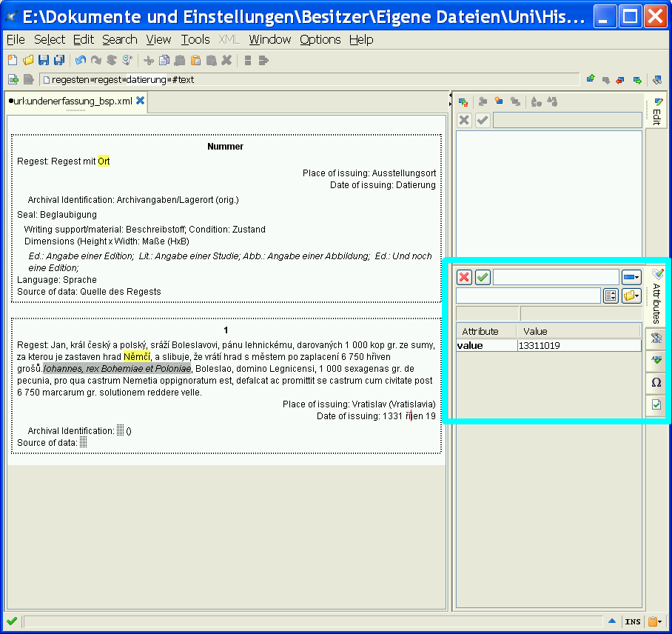672x634 pixels.
Task: Click the gray X button in Edit panel
Action: click(x=464, y=120)
